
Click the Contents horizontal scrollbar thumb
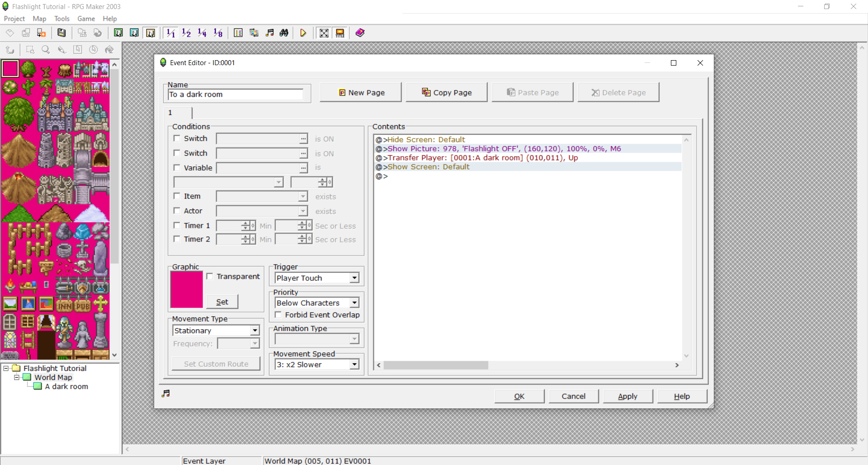pos(436,365)
